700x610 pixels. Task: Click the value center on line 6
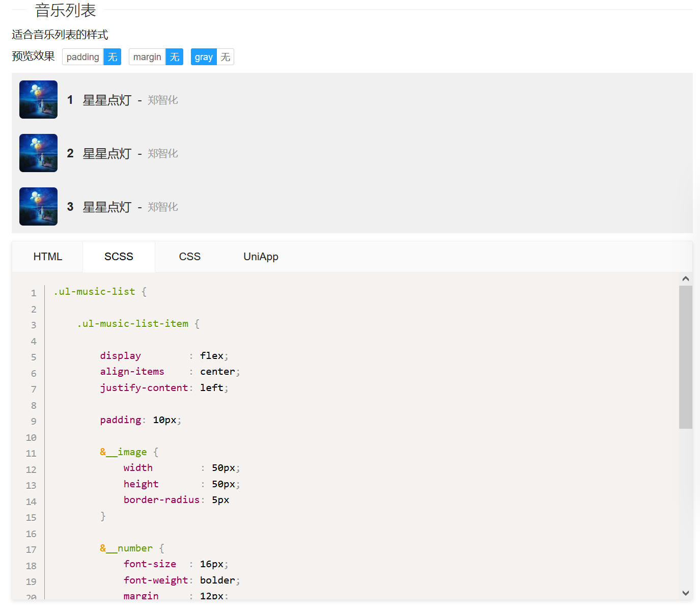point(218,372)
